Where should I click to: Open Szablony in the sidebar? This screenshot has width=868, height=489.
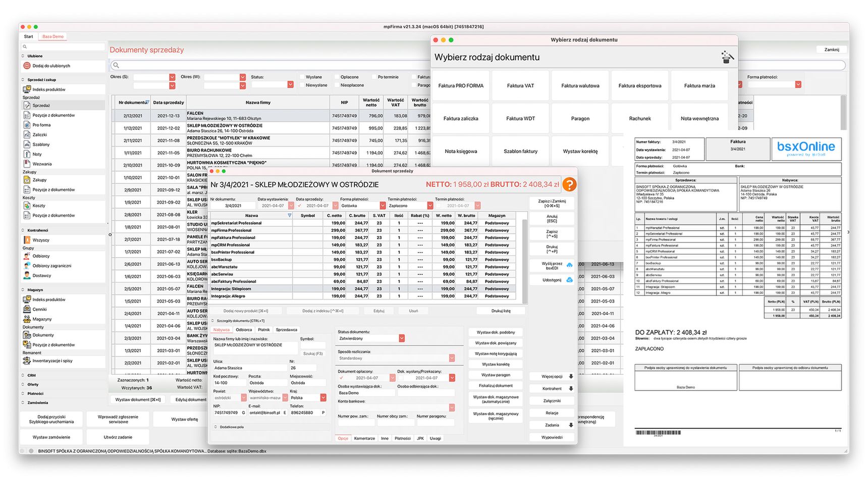point(41,144)
